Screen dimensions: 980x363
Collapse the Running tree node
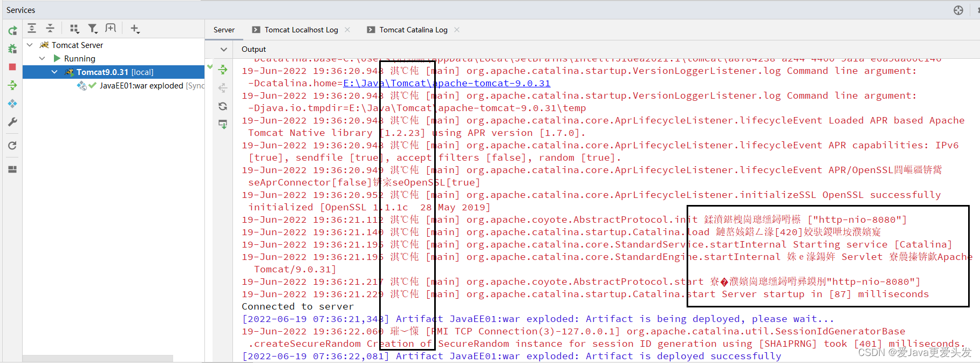(x=42, y=58)
